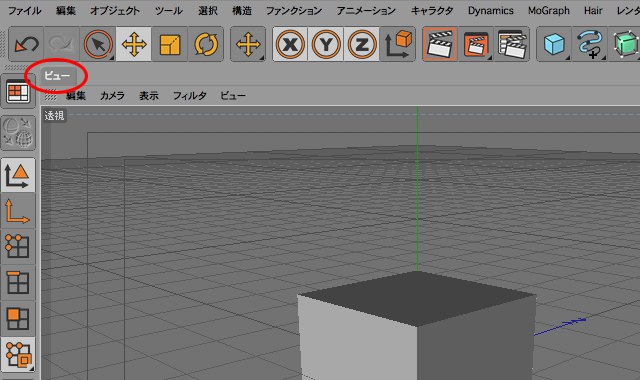Toggle the X axis lock
The height and width of the screenshot is (380, 640).
tap(290, 44)
